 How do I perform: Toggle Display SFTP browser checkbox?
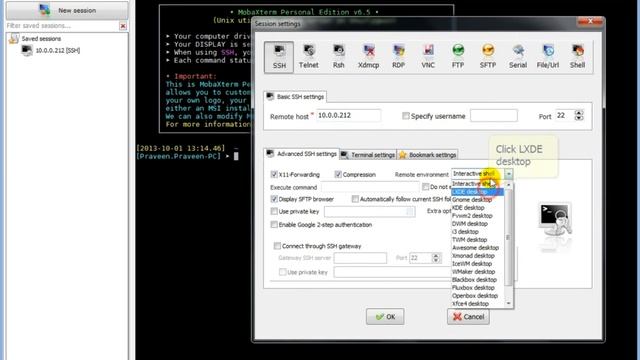tap(274, 199)
